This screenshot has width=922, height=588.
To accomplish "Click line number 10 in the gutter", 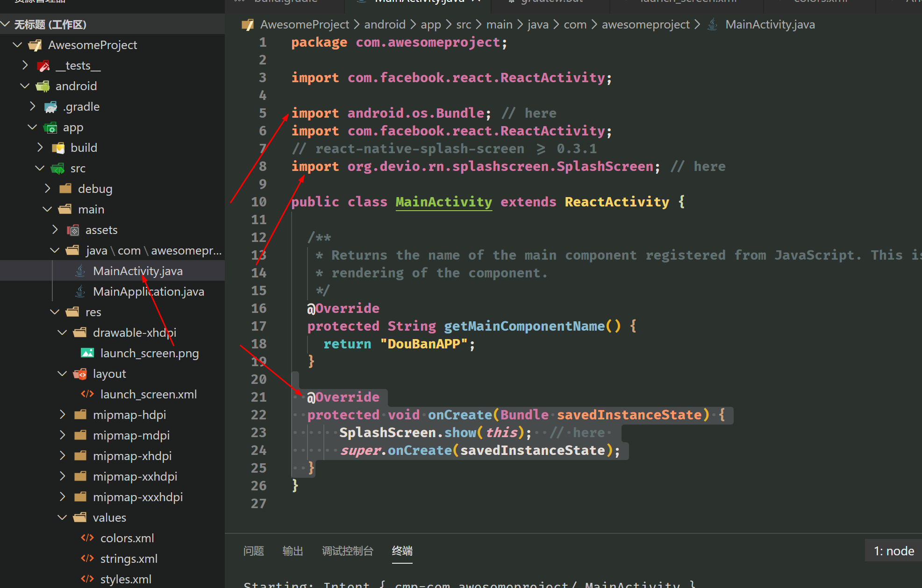I will (x=258, y=202).
